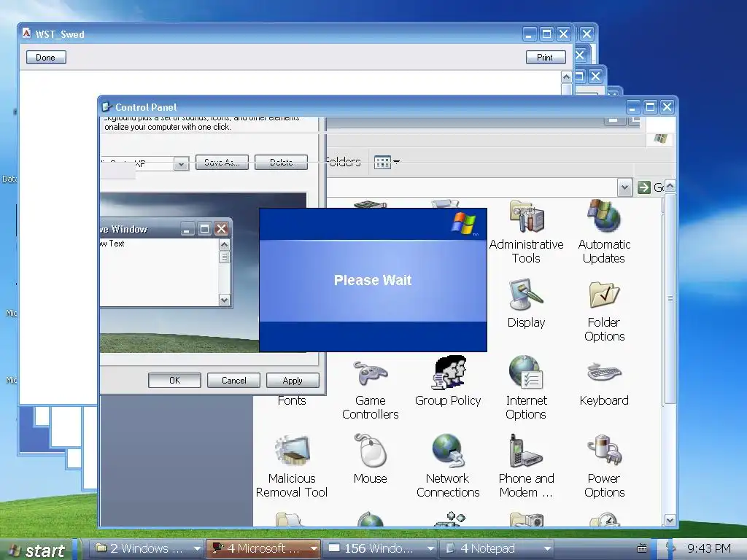Click the Fonts label in Control Panel
Viewport: 747px width, 560px height.
click(x=292, y=400)
